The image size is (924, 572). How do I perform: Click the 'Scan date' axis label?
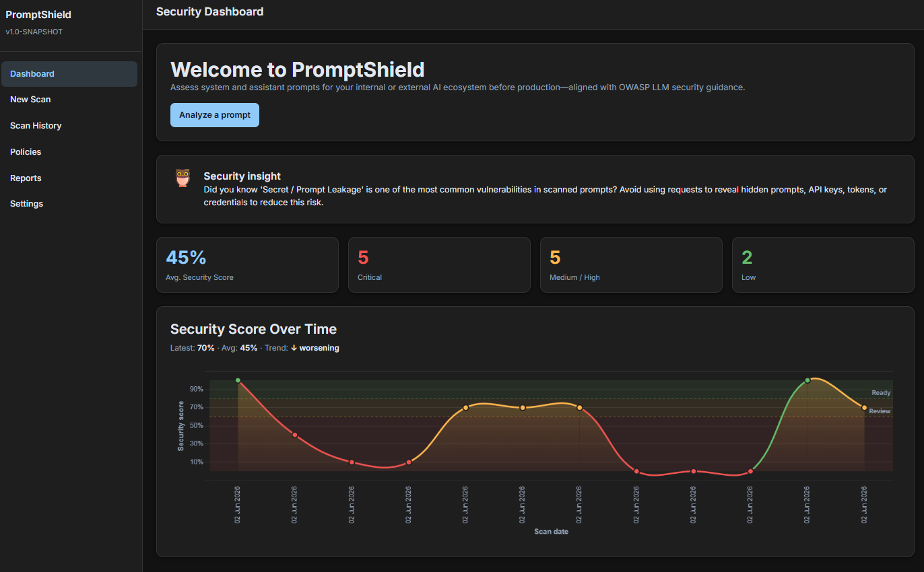click(x=551, y=532)
